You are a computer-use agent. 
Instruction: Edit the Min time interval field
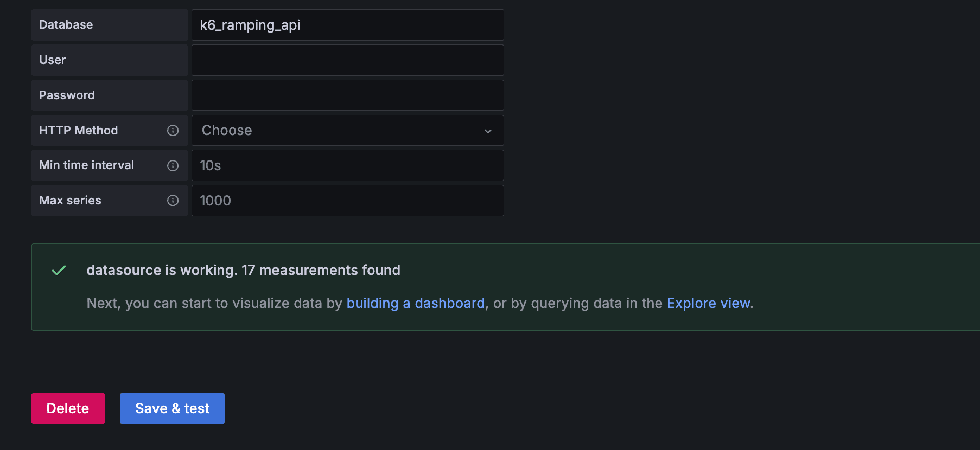347,165
